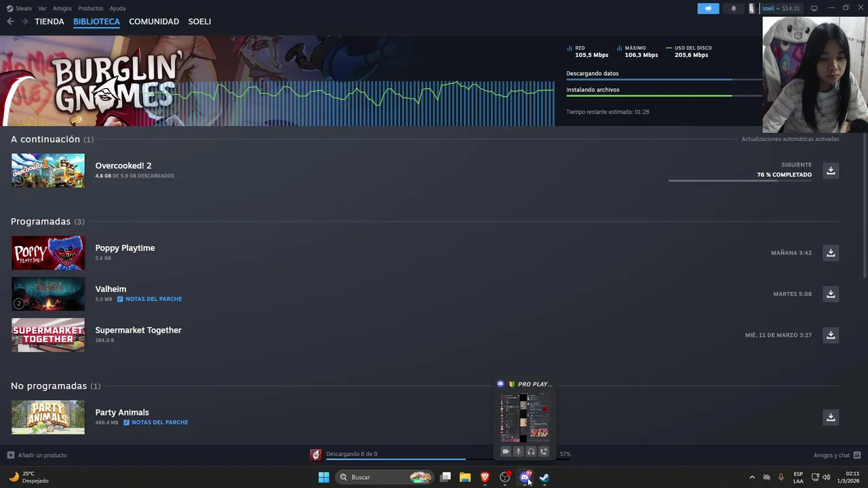Screen dimensions: 868x488
Task: Start Overcooked! 2 download now
Action: [x=831, y=170]
